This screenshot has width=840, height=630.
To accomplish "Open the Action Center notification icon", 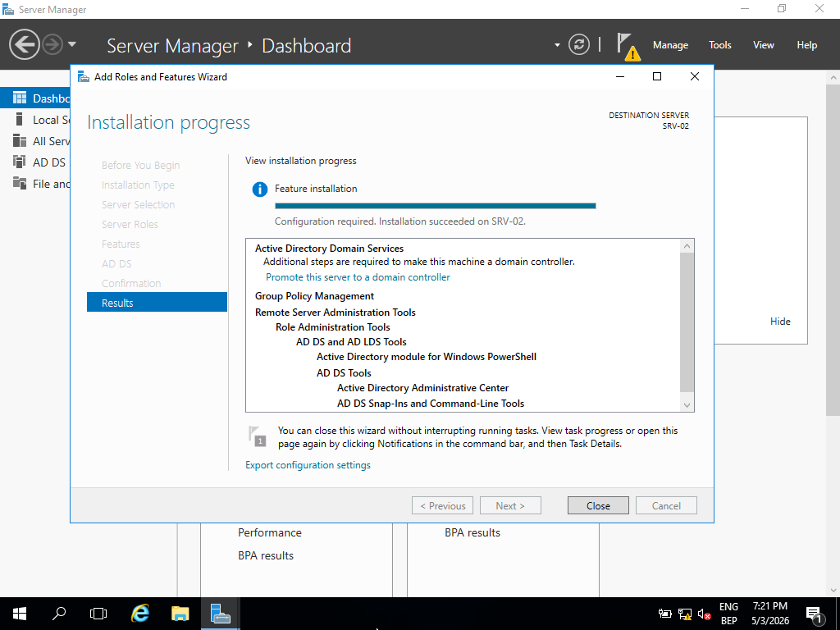I will coord(814,614).
